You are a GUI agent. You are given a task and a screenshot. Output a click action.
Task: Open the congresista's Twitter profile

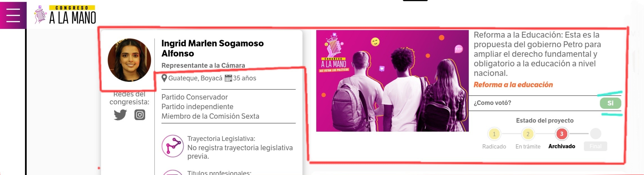tap(120, 115)
